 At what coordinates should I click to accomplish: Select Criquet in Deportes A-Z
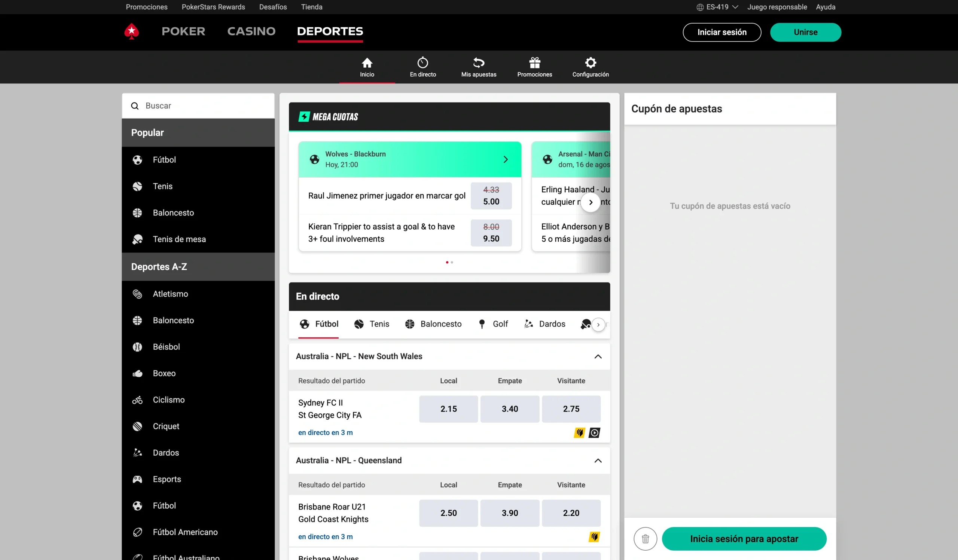(198, 426)
